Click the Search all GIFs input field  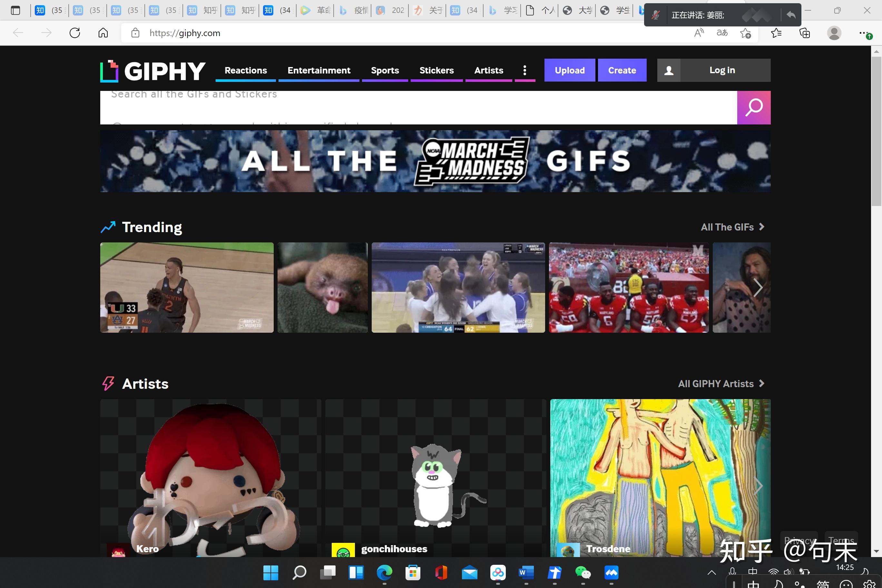418,108
